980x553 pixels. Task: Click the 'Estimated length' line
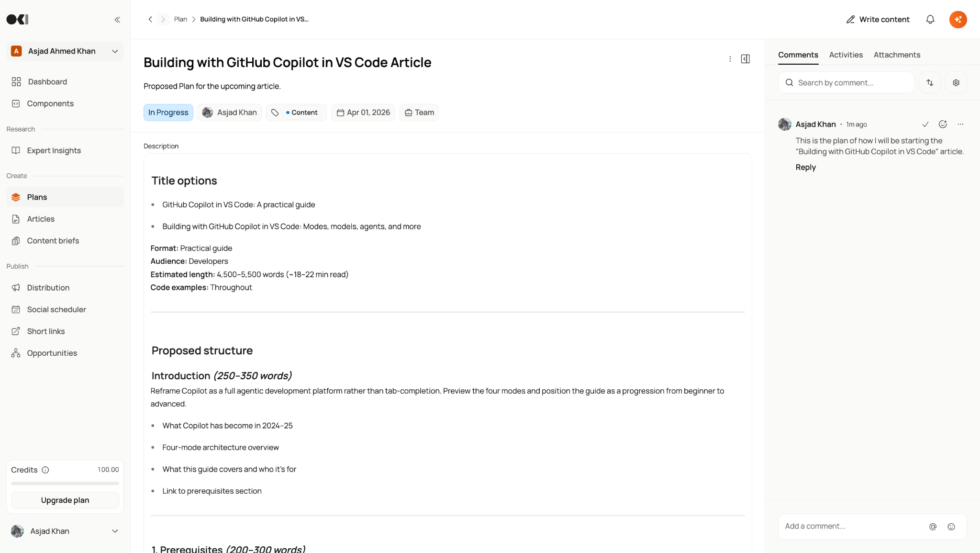pos(249,274)
